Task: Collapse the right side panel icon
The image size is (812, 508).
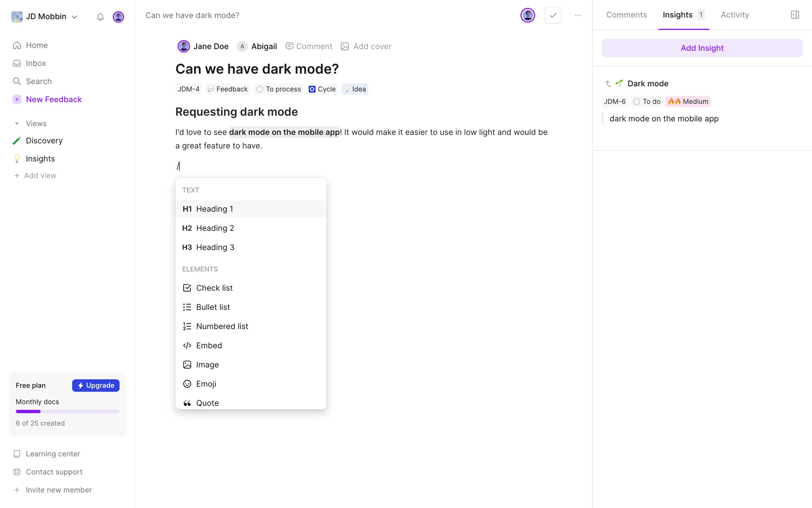Action: pyautogui.click(x=795, y=15)
